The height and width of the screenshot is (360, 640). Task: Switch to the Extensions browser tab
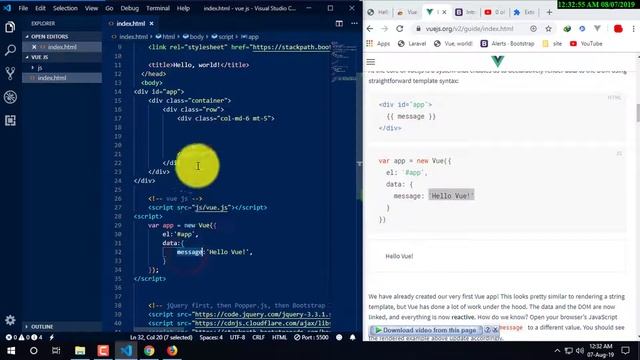(525, 12)
